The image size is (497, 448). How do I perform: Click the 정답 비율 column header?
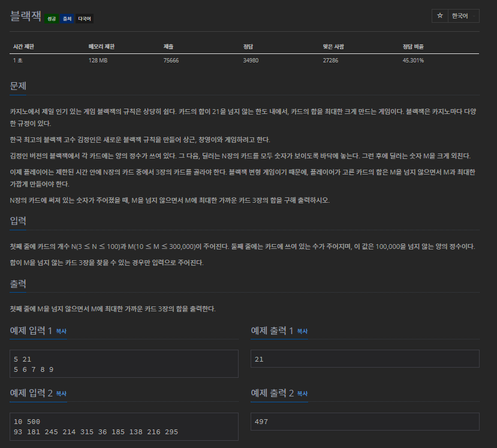point(413,47)
